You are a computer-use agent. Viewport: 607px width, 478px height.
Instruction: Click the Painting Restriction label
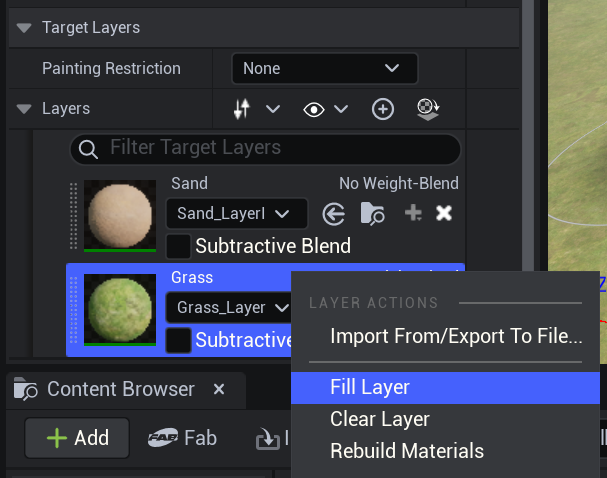pyautogui.click(x=111, y=69)
